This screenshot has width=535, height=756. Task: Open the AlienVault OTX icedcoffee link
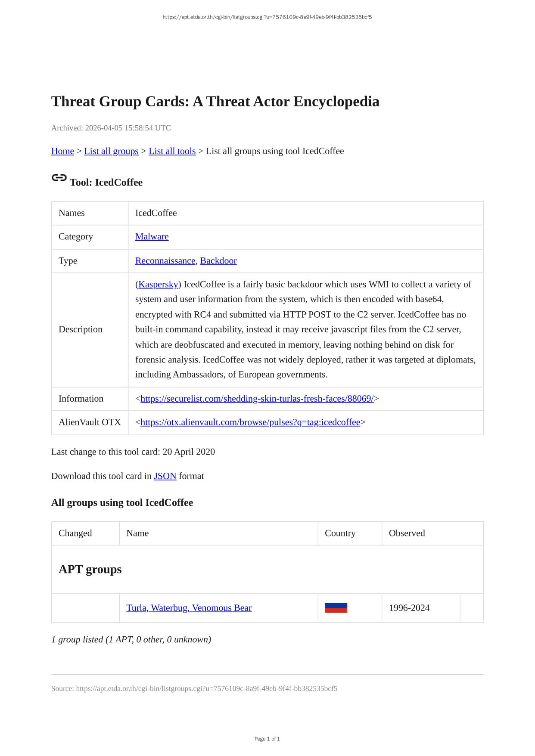(250, 422)
